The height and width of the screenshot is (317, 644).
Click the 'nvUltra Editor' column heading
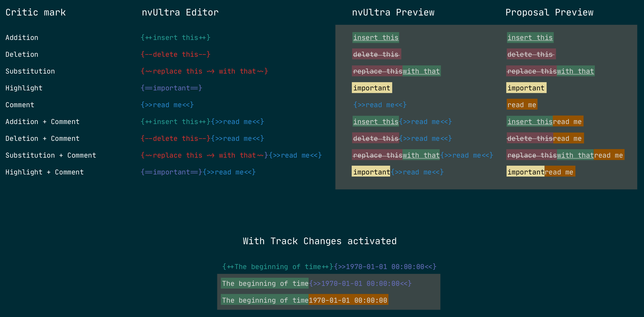coord(180,12)
